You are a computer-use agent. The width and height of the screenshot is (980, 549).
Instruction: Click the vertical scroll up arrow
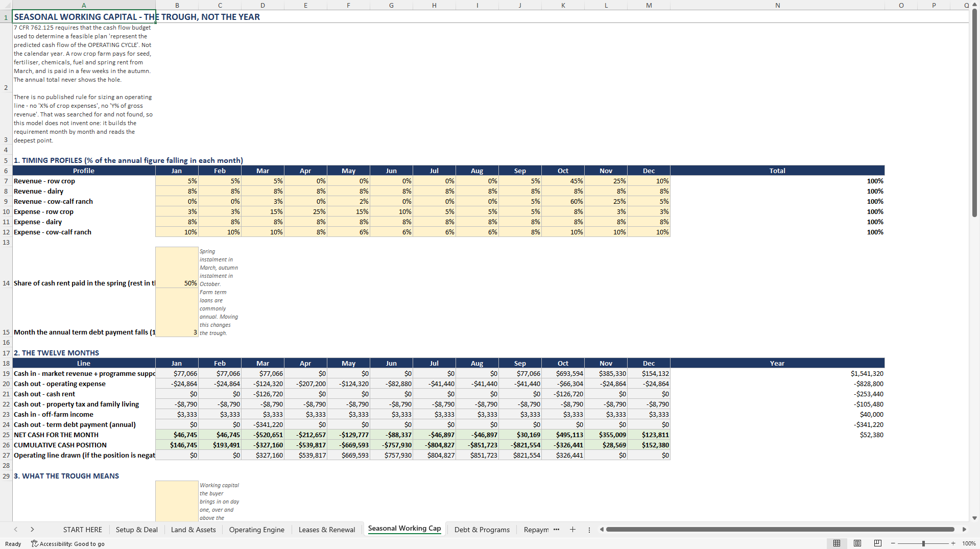point(974,5)
